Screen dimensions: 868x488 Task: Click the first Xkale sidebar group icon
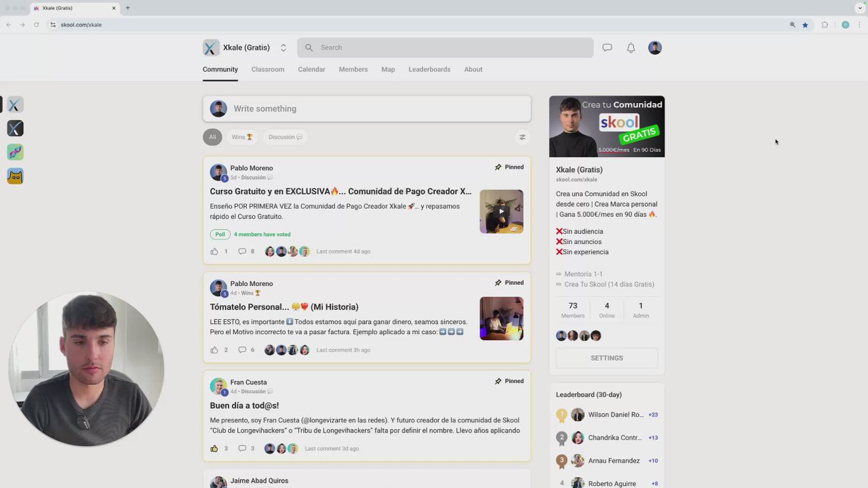(x=15, y=104)
